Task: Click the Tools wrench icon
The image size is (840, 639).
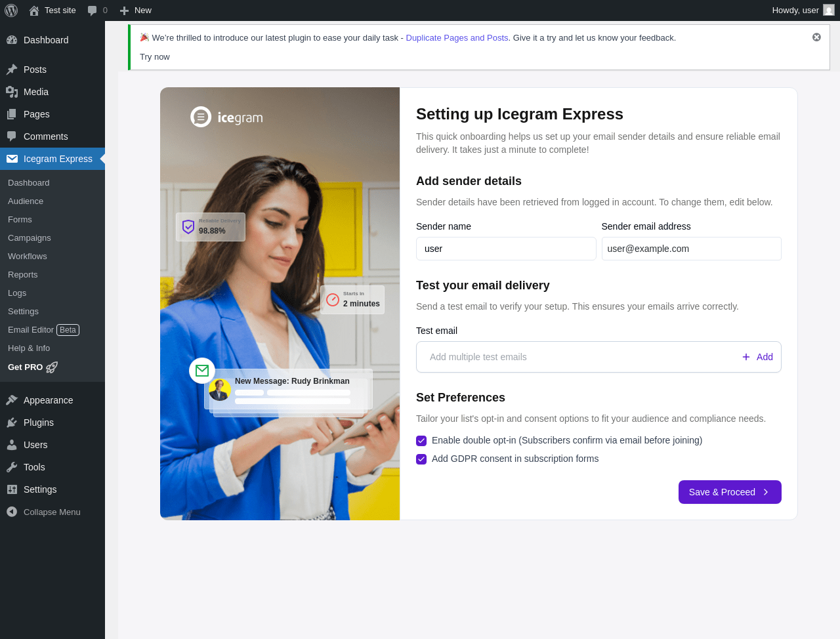Action: 12,467
